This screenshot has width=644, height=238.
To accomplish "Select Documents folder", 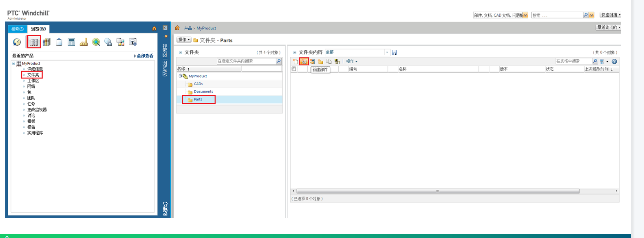I will click(203, 91).
